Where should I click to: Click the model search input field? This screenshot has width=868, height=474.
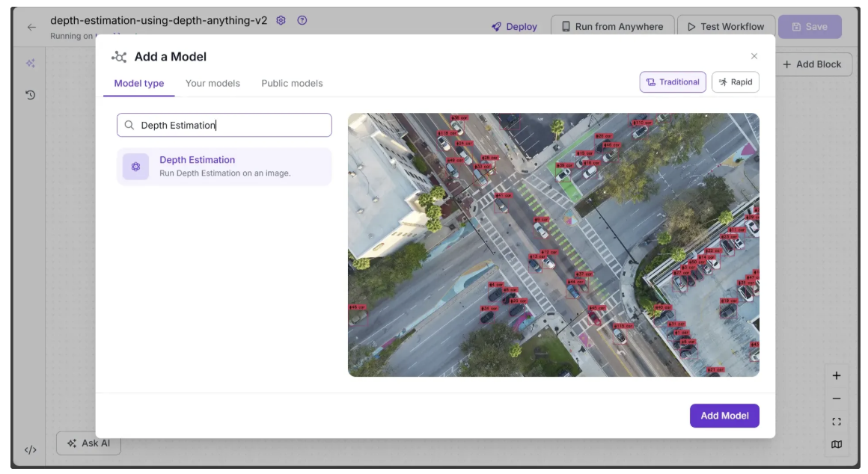click(224, 126)
